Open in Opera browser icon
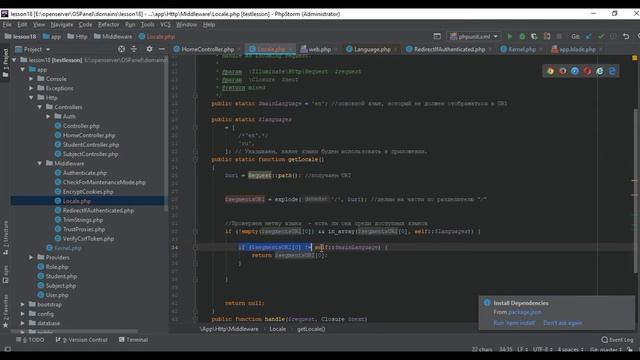This screenshot has width=640, height=360. (x=587, y=71)
